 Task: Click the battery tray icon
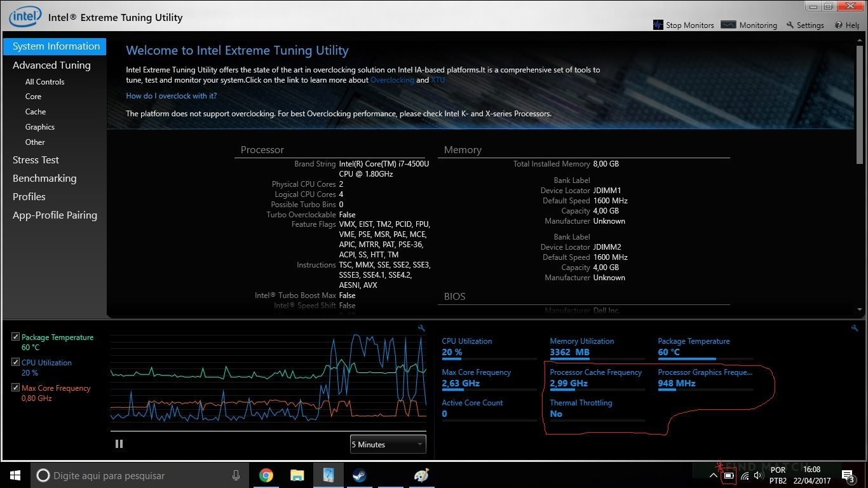(729, 475)
